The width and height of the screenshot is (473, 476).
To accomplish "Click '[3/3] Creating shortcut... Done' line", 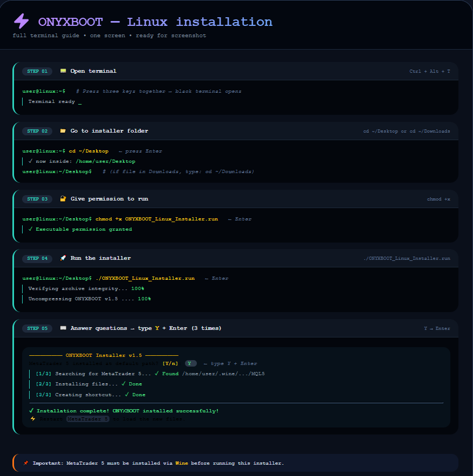I will point(91,395).
